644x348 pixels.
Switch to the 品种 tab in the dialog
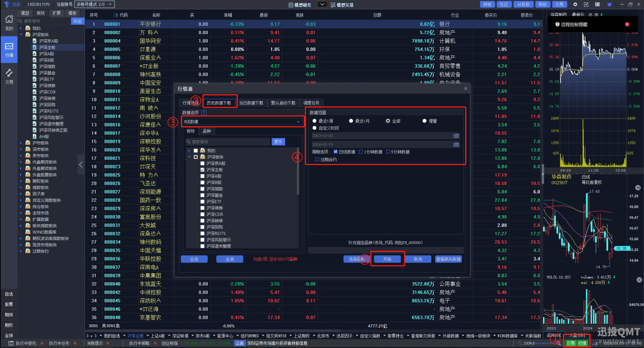[x=207, y=131]
